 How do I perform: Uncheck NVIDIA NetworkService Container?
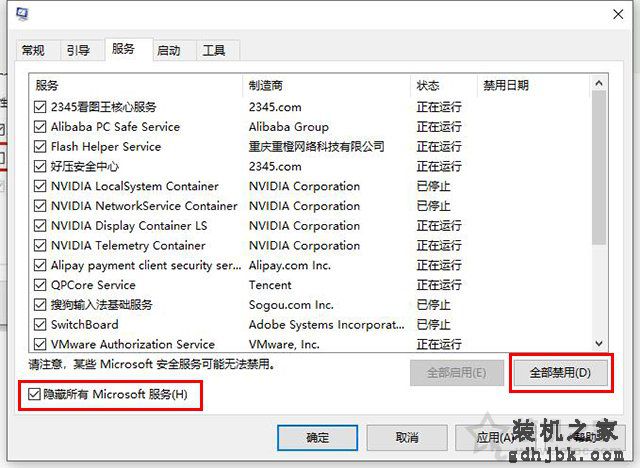pos(40,206)
